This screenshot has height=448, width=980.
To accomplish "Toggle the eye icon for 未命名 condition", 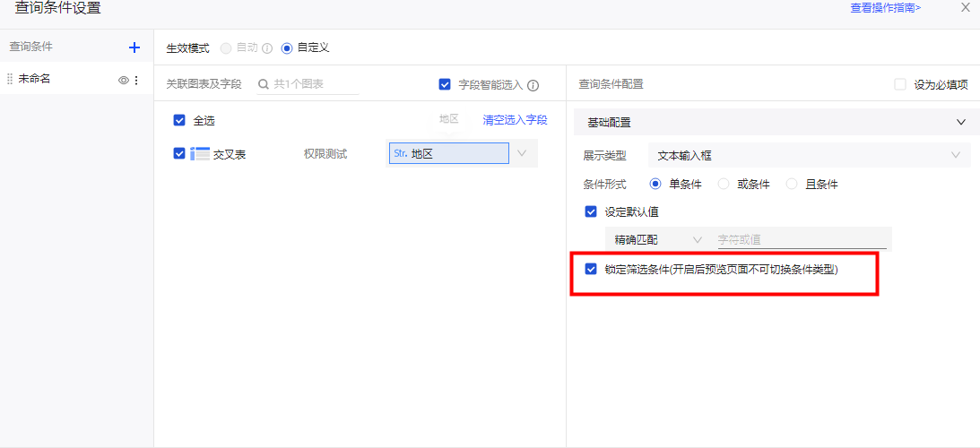I will coord(124,80).
